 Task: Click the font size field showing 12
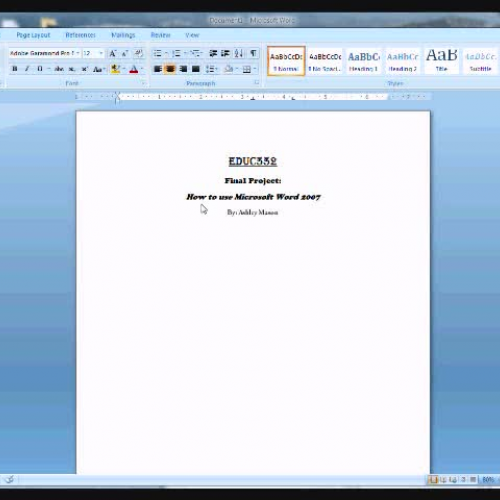click(x=90, y=53)
